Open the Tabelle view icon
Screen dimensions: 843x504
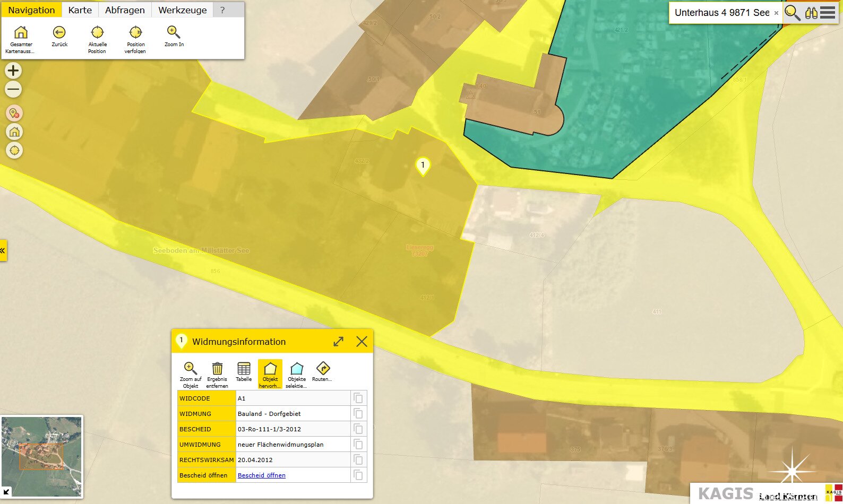click(244, 369)
